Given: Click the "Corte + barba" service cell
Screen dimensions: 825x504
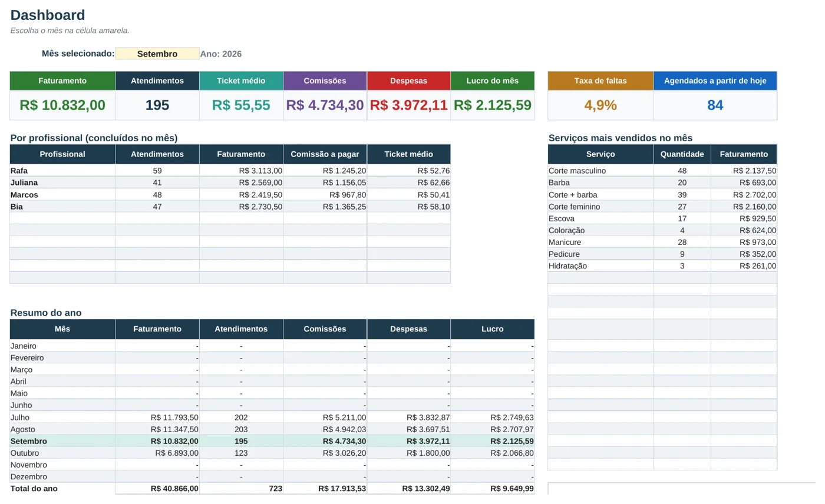Looking at the screenshot, I should tap(600, 195).
